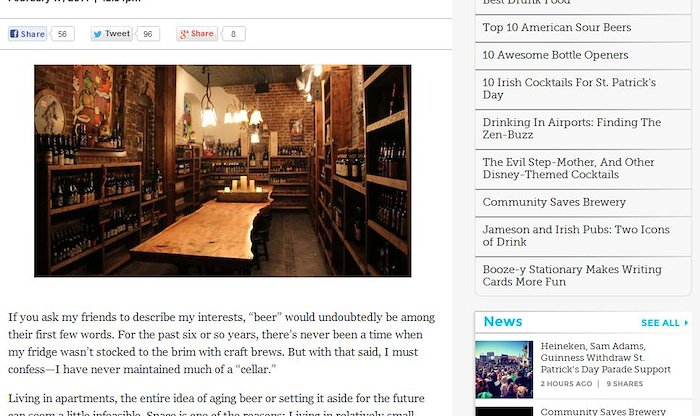This screenshot has width=700, height=416.
Task: Click the News section heading
Action: tap(503, 322)
